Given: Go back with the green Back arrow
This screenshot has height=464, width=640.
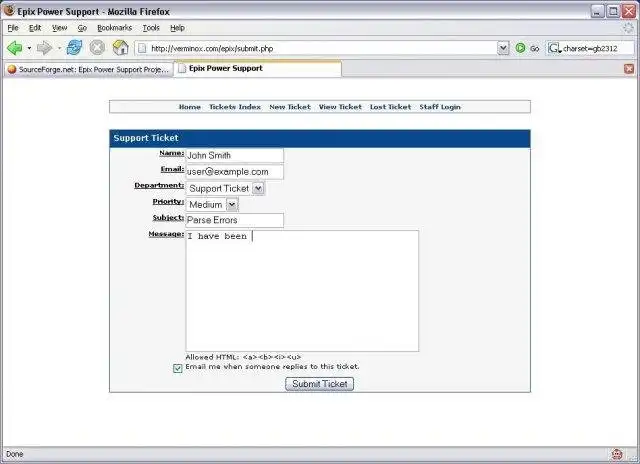Looking at the screenshot, I should [15, 48].
